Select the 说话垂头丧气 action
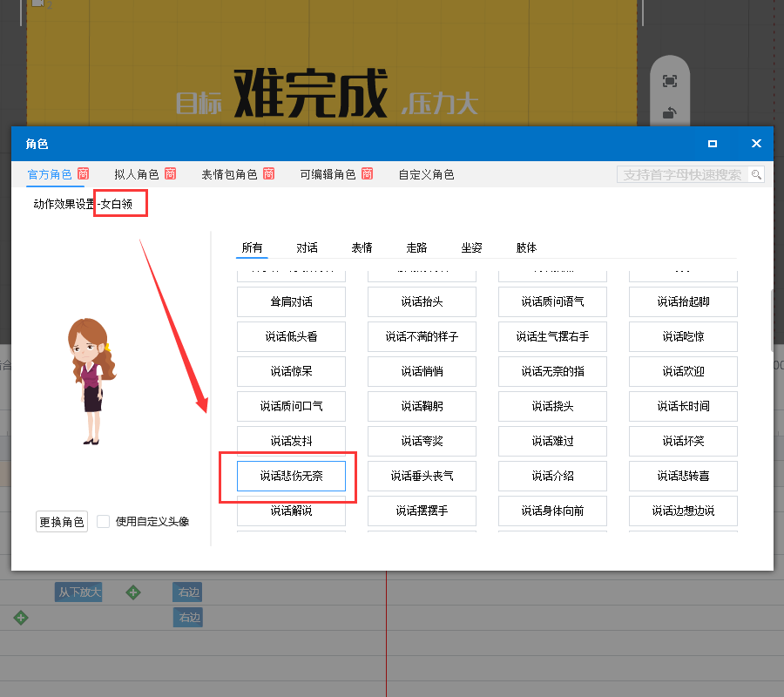784x697 pixels. point(422,476)
